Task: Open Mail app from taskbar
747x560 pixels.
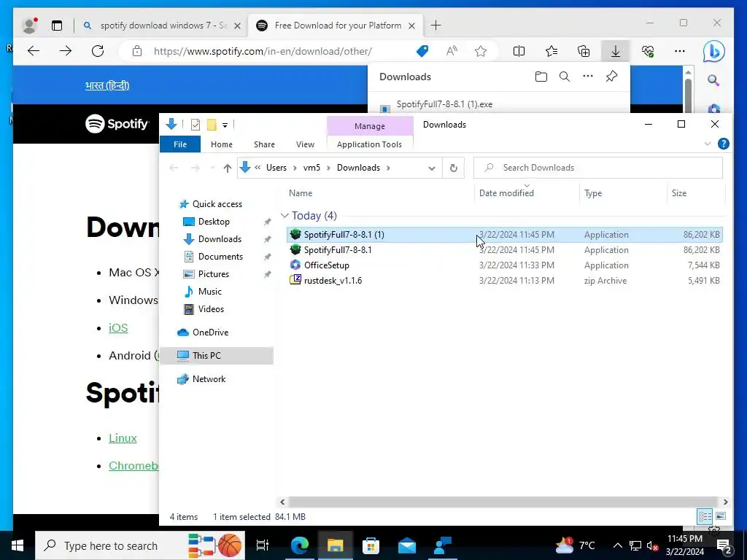Action: 407,545
